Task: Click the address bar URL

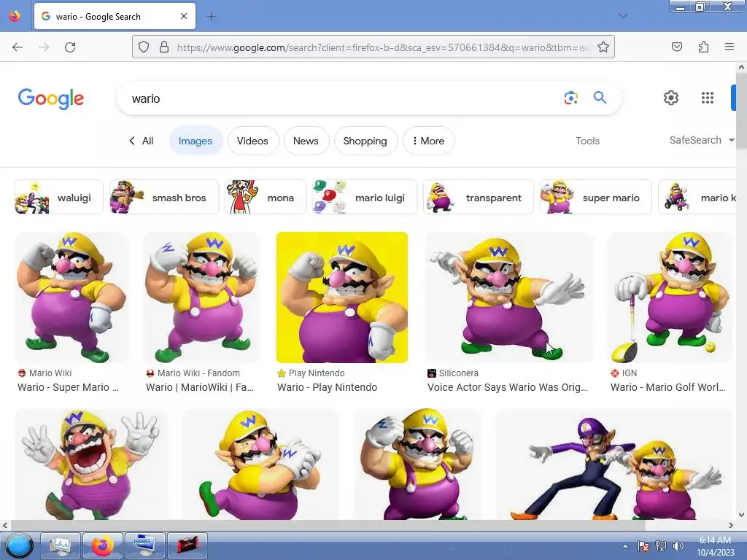Action: coord(382,47)
